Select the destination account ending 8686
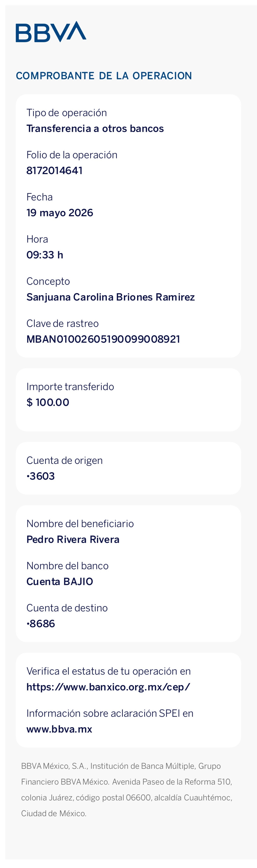257x868 pixels. click(x=40, y=624)
